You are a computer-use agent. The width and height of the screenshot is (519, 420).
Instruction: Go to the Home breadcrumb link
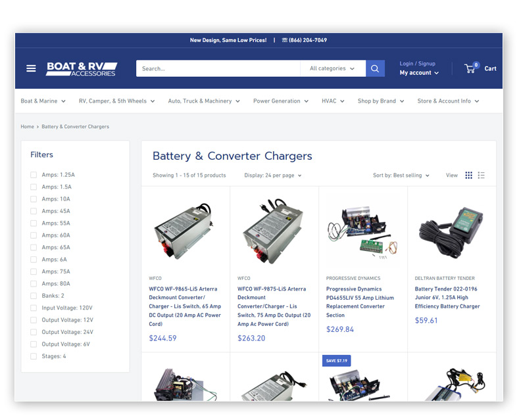coord(27,127)
